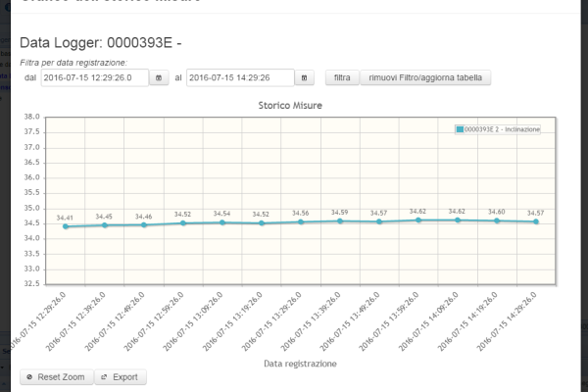This screenshot has width=588, height=392.
Task: Click the Reset Zoom button
Action: [55, 376]
